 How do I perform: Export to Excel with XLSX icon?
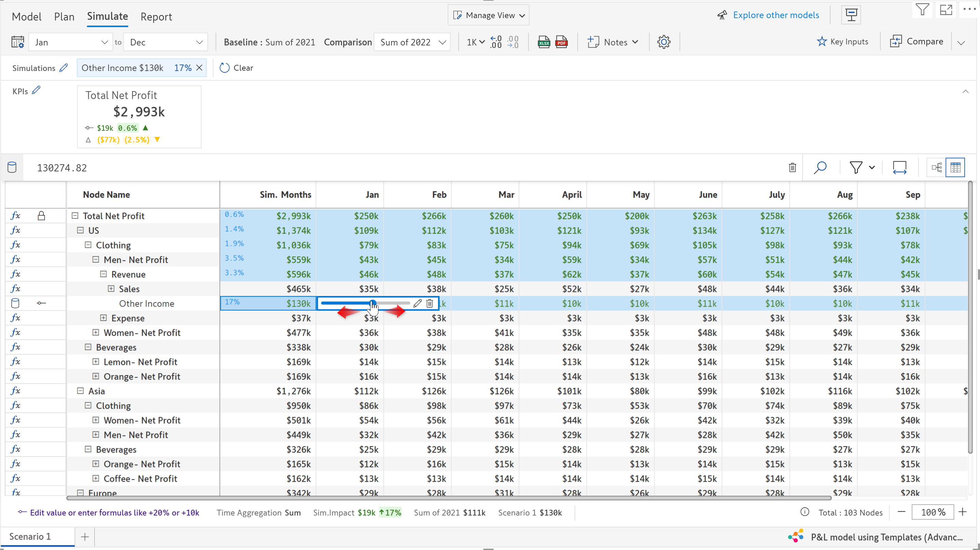click(543, 42)
